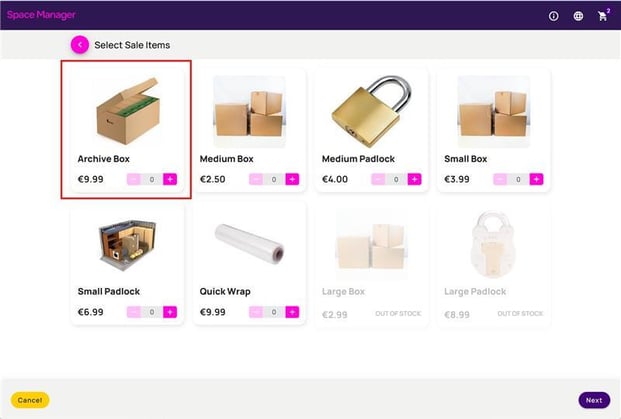Proceed with the Next button

pyautogui.click(x=594, y=400)
